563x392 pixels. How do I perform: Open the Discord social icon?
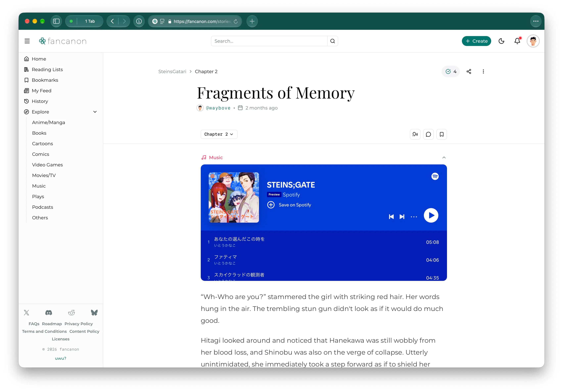click(x=48, y=313)
